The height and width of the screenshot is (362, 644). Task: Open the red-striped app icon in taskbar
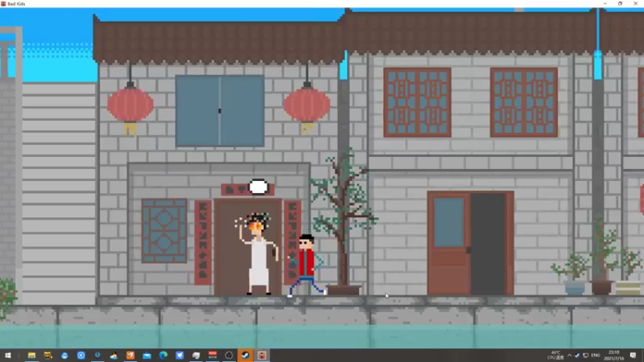(x=213, y=356)
